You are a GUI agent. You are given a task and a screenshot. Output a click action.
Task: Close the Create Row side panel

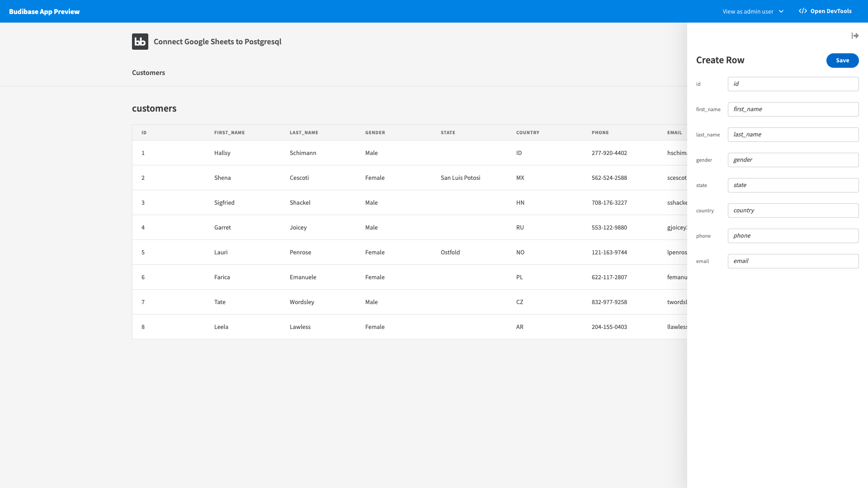click(855, 36)
